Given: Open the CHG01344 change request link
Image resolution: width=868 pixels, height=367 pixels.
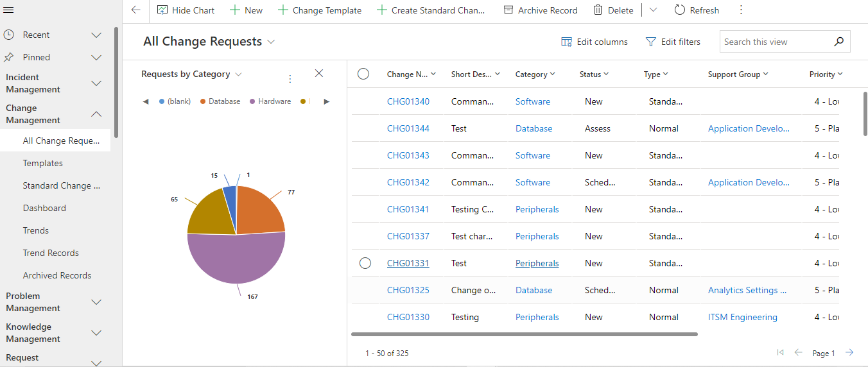Looking at the screenshot, I should point(408,128).
